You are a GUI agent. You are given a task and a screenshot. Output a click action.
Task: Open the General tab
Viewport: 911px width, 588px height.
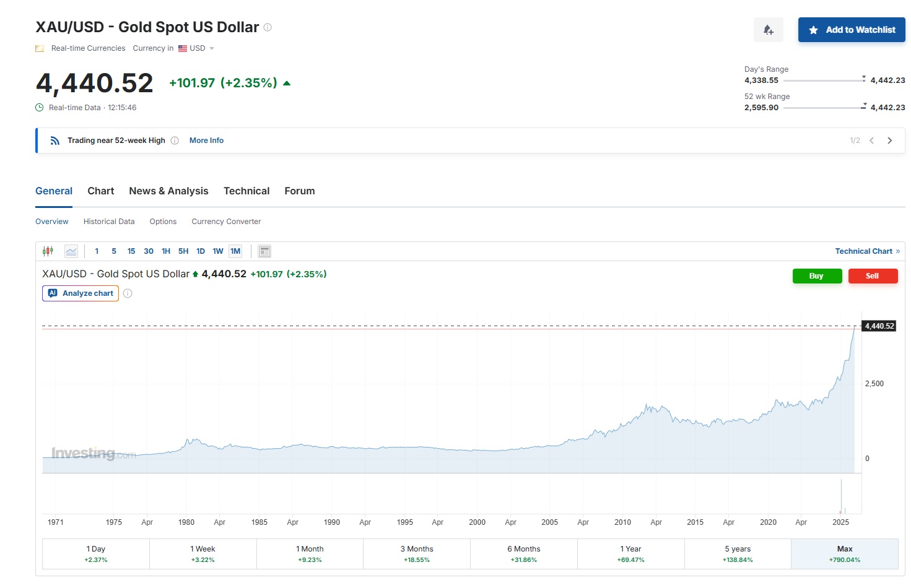[54, 191]
